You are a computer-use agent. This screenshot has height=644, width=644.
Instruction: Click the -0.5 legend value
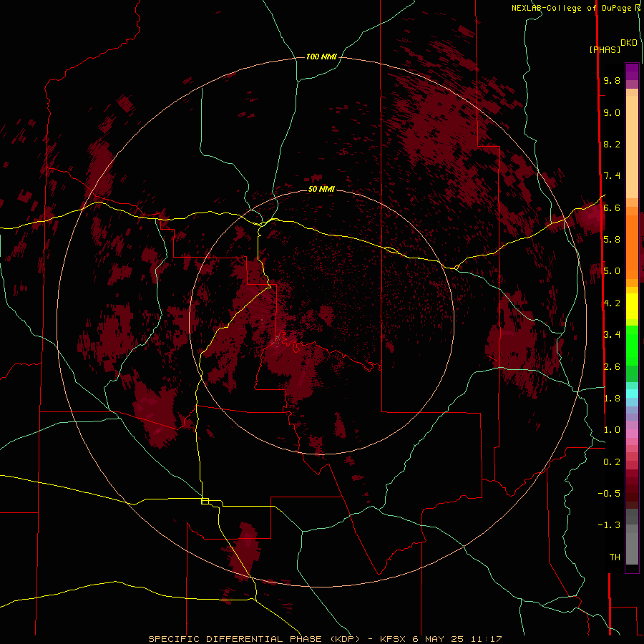pos(609,494)
